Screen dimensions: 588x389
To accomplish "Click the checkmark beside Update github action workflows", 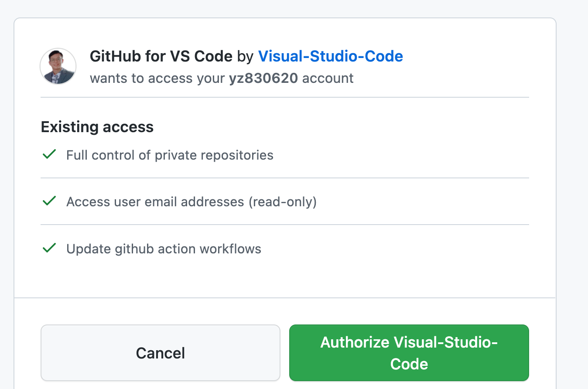I will click(49, 248).
